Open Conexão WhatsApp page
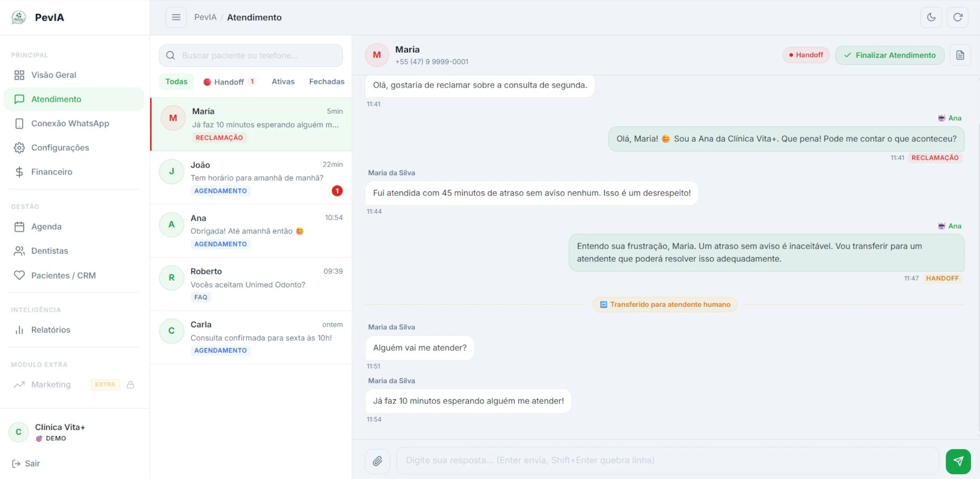 [74, 124]
